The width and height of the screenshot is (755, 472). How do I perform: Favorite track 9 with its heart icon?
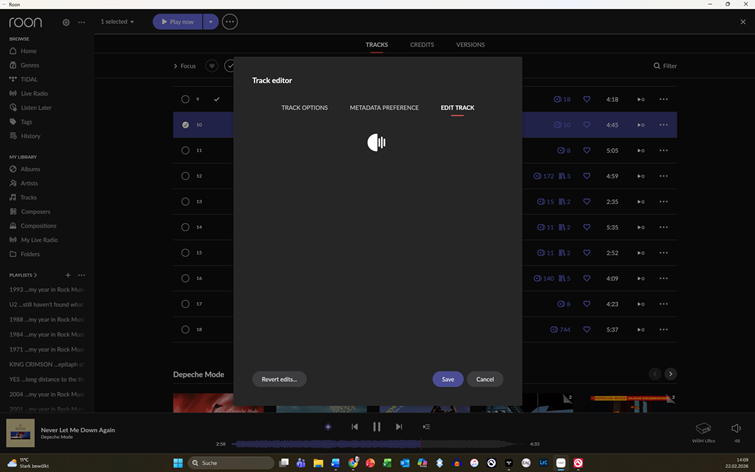(x=586, y=99)
